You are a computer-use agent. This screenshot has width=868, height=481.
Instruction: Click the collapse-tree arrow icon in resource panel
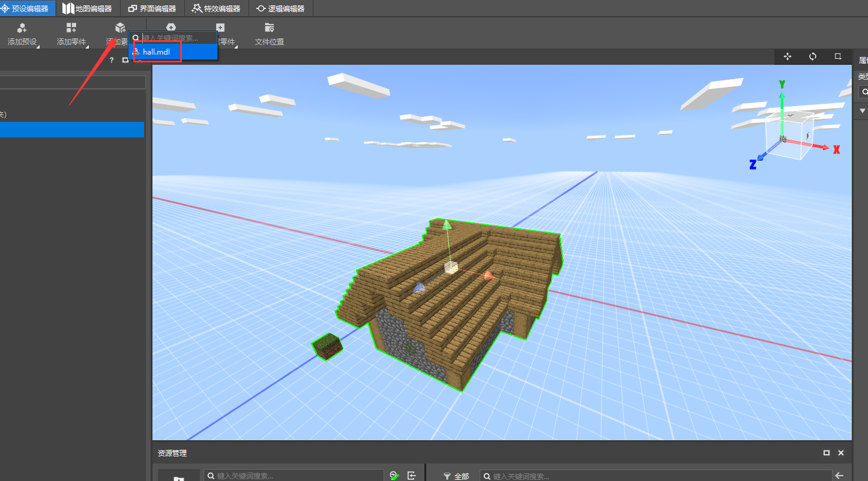pos(412,476)
